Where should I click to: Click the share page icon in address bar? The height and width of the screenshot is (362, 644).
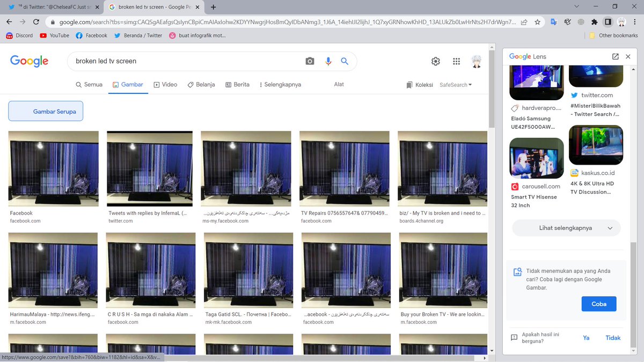(524, 22)
